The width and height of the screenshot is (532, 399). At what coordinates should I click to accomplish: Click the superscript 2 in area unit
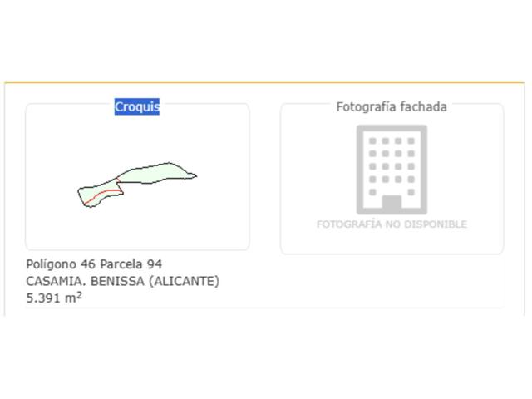79,295
